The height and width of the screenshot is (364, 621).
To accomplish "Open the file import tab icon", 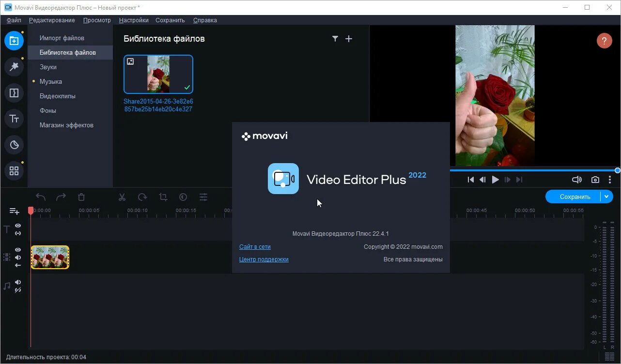I will click(14, 41).
